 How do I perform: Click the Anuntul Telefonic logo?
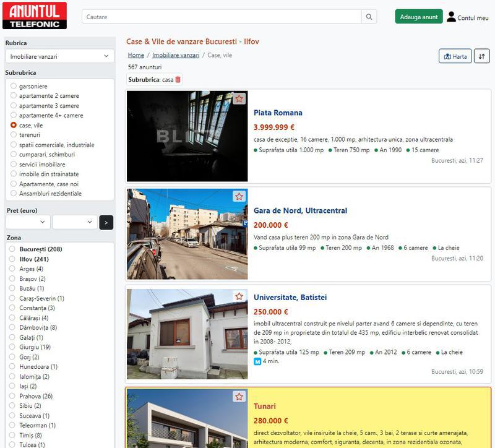click(35, 16)
